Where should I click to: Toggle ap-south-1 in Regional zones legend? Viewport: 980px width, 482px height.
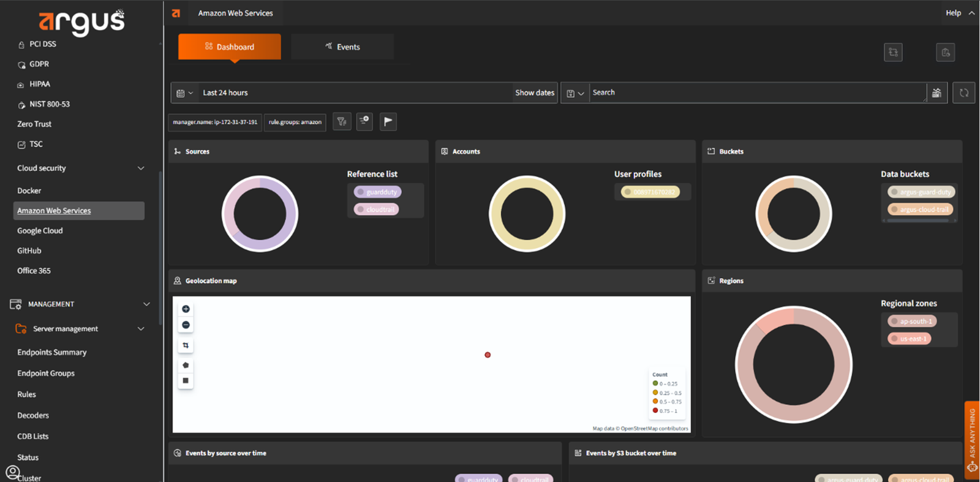(912, 322)
